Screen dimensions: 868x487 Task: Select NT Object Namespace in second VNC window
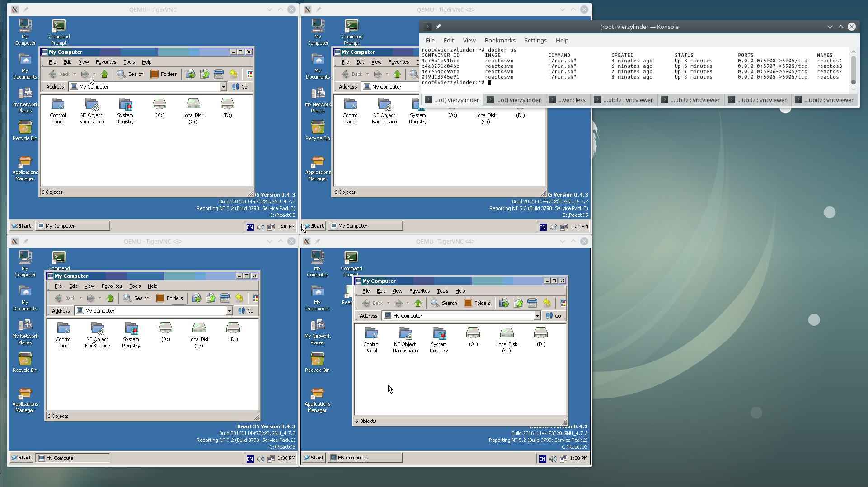(385, 111)
